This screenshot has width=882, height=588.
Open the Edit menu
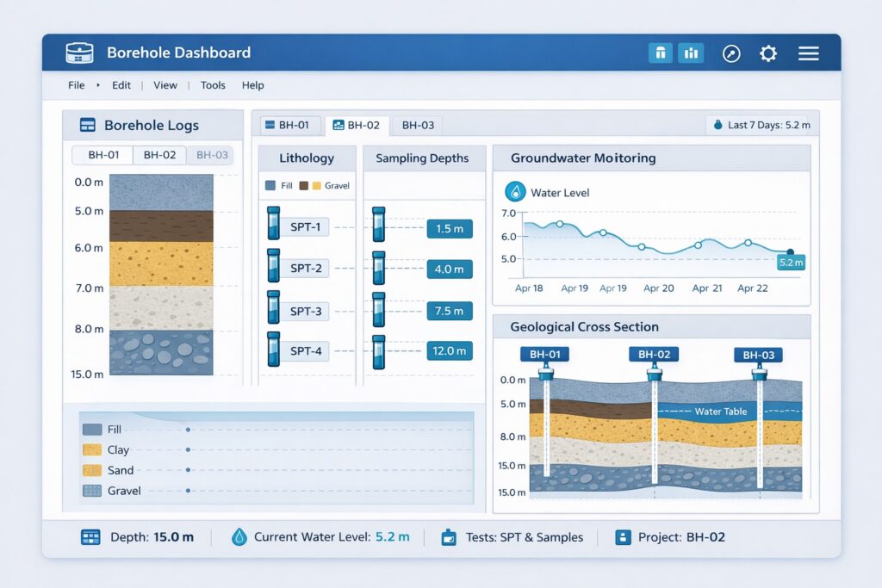121,85
